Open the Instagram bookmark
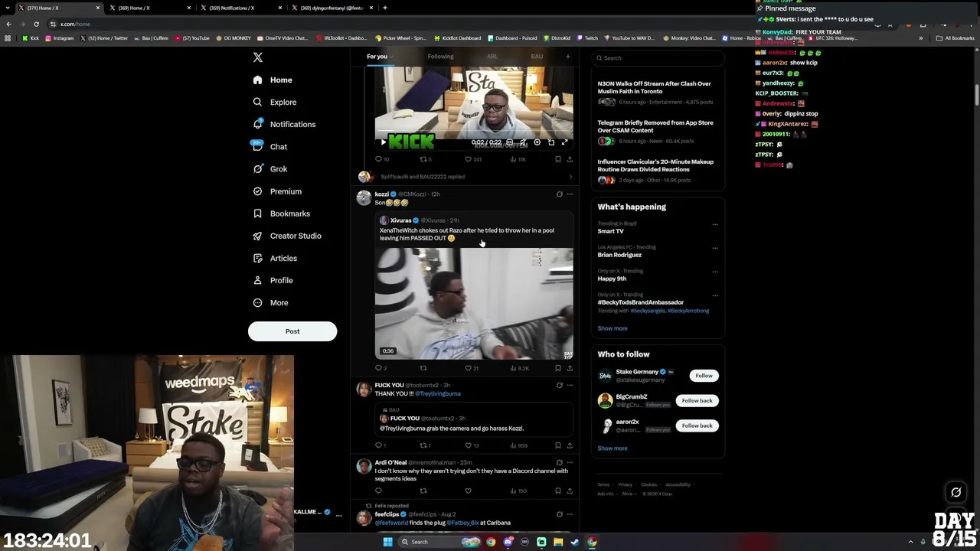 60,38
